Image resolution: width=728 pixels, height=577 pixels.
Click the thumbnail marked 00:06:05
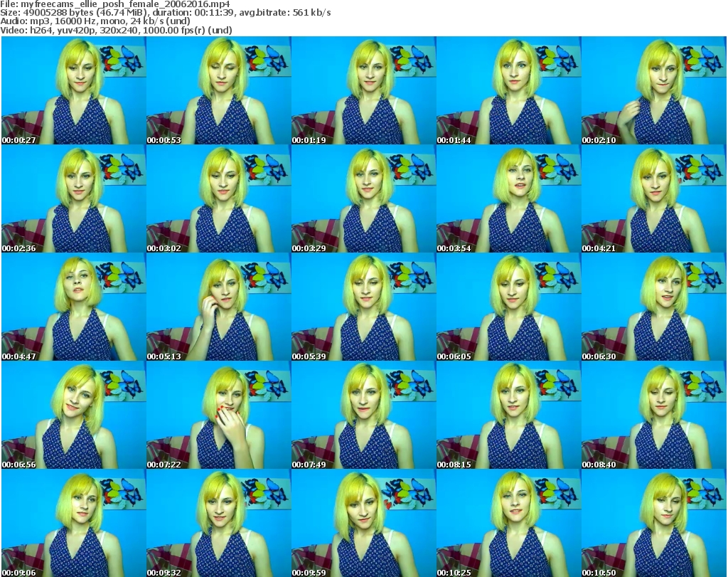pos(508,307)
